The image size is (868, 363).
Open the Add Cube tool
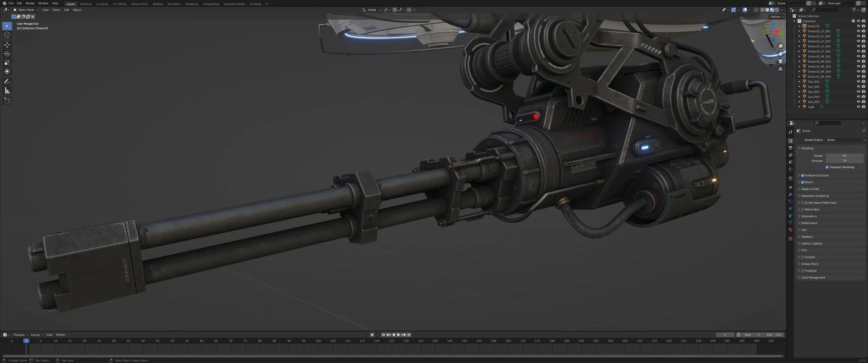coord(7,100)
